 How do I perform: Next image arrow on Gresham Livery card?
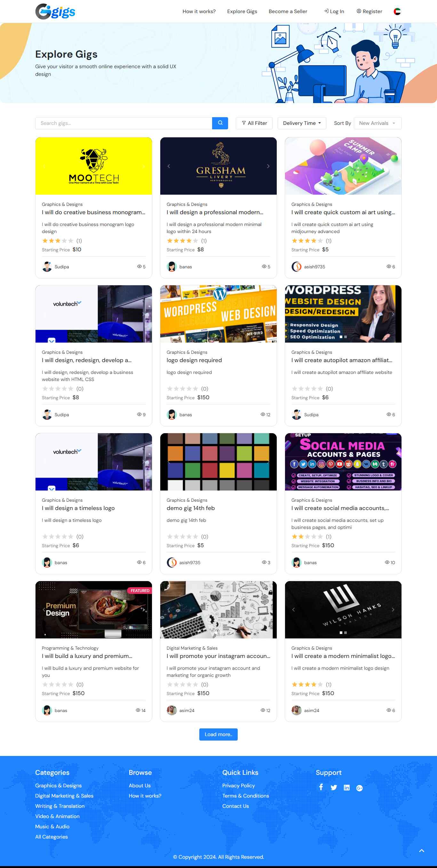point(268,166)
